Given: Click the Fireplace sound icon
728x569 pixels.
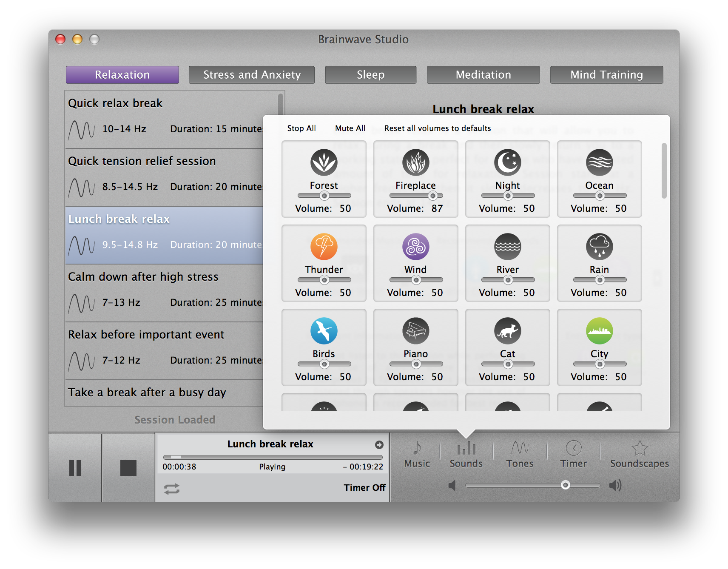Looking at the screenshot, I should (415, 162).
